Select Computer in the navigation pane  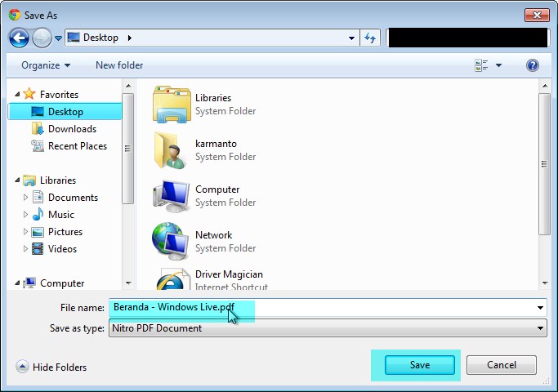point(62,283)
